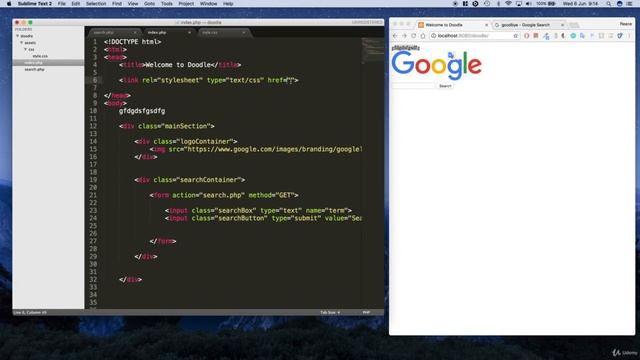The width and height of the screenshot is (640, 360).
Task: Open the File menu
Action: (62, 4)
